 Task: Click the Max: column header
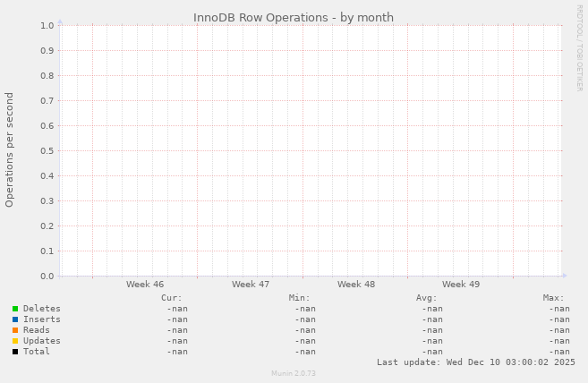coord(553,298)
